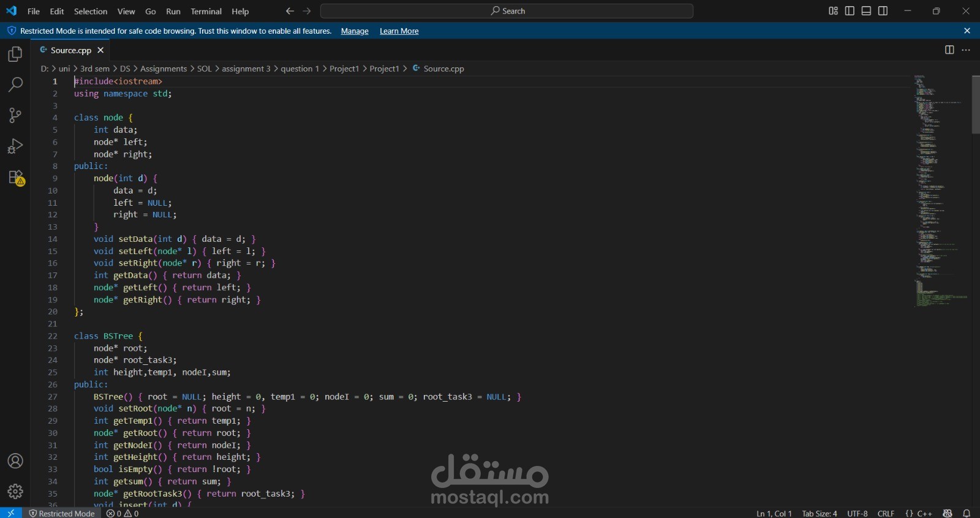Click the Learn More link
Screen dimensions: 980x518
pos(399,31)
